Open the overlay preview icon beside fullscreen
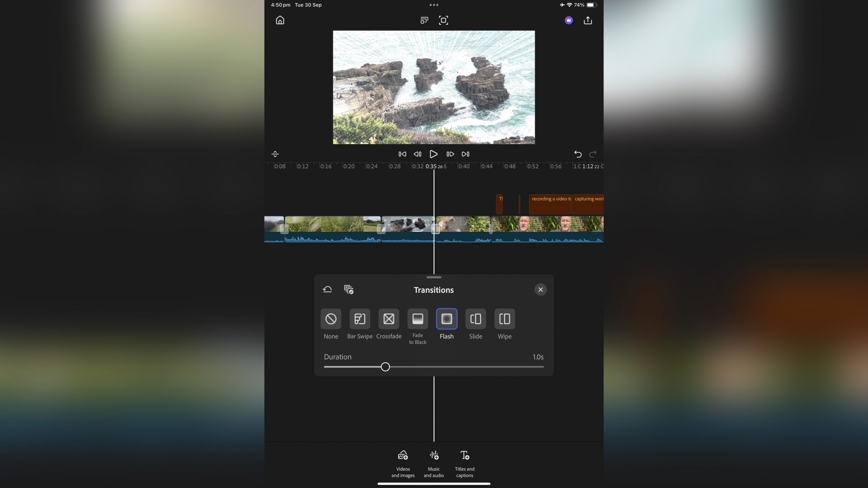868x488 pixels. tap(424, 20)
